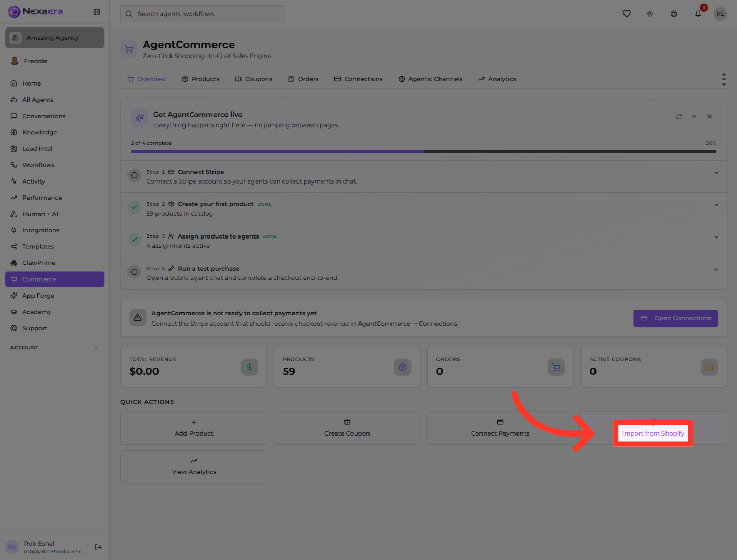Image resolution: width=737 pixels, height=560 pixels.
Task: Click the warning triangle icon in payments alert
Action: pyautogui.click(x=138, y=318)
